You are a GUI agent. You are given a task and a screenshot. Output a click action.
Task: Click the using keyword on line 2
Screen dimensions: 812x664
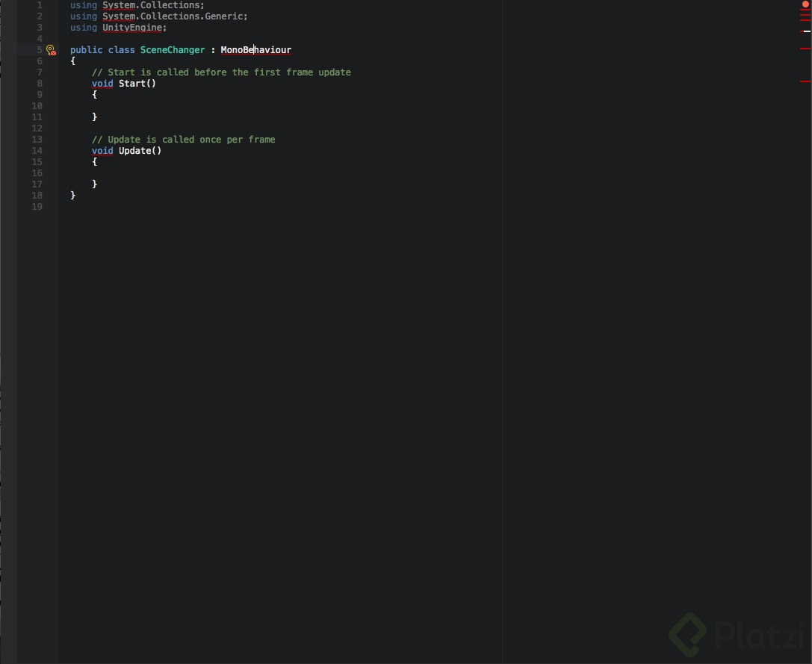click(84, 16)
